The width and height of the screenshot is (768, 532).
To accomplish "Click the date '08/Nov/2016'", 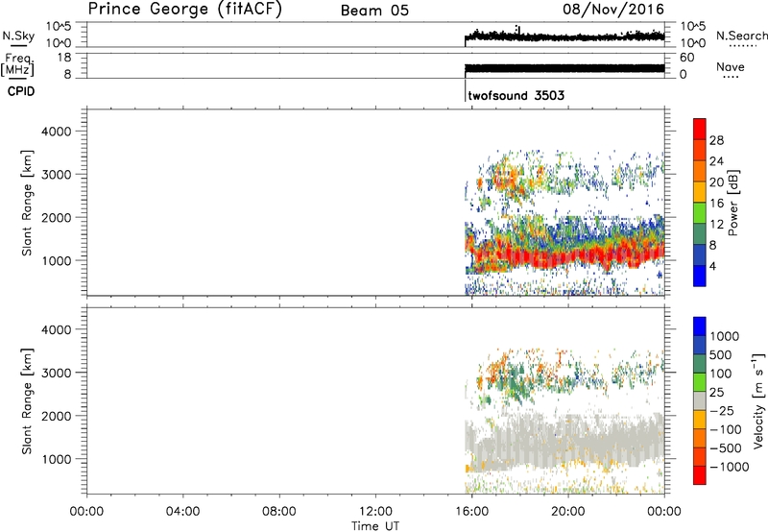I will [613, 10].
